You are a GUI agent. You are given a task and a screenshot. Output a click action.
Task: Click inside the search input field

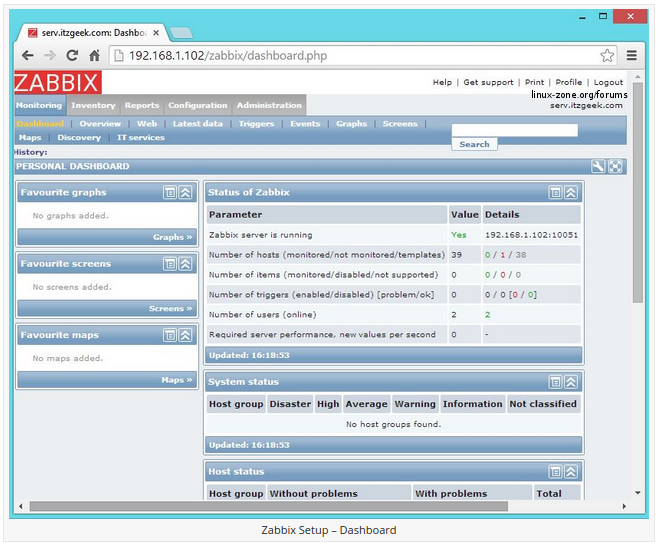coord(514,130)
